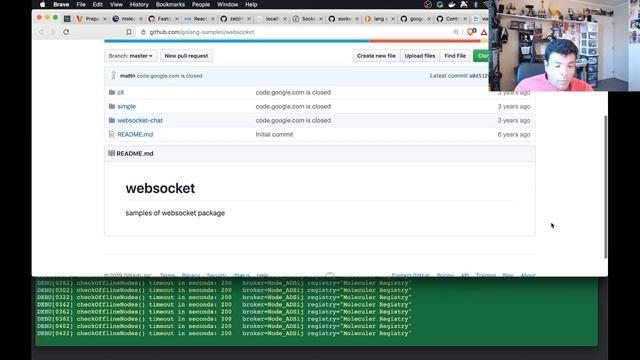The image size is (640, 360).
Task: Open the Edit menu
Action: click(x=98, y=4)
